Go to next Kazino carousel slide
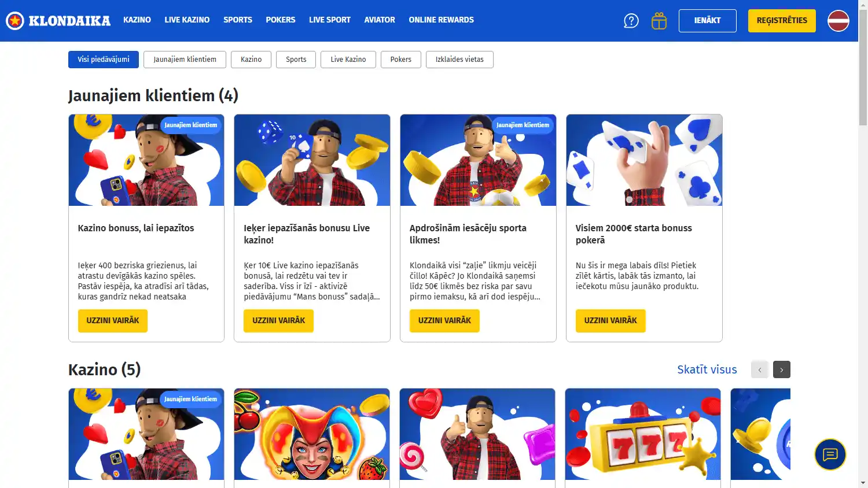Image resolution: width=868 pixels, height=488 pixels. [781, 369]
